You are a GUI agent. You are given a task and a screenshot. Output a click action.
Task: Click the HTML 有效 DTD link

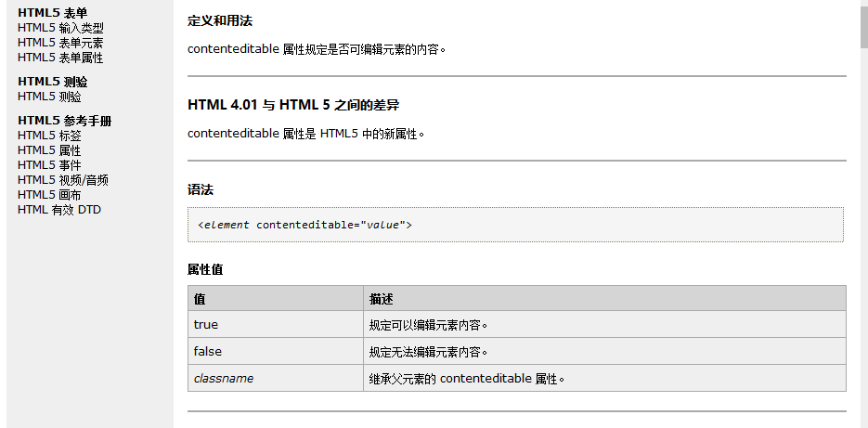click(59, 210)
